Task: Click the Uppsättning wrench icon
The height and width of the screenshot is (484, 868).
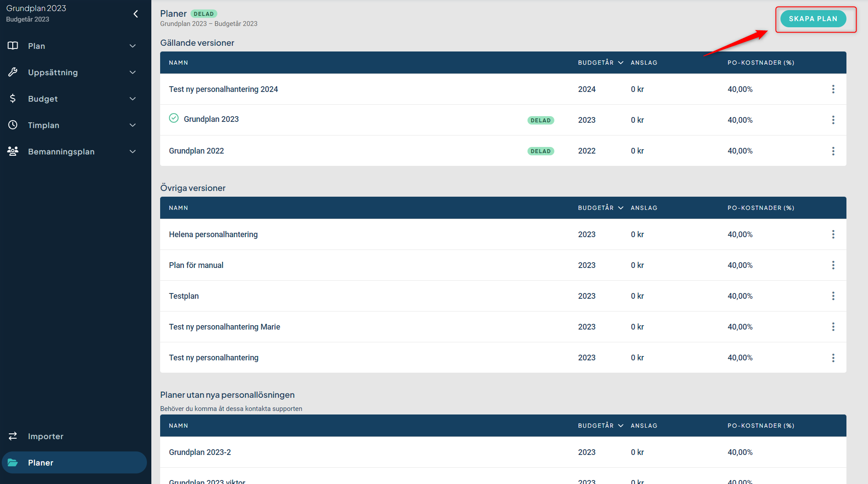Action: coord(13,72)
